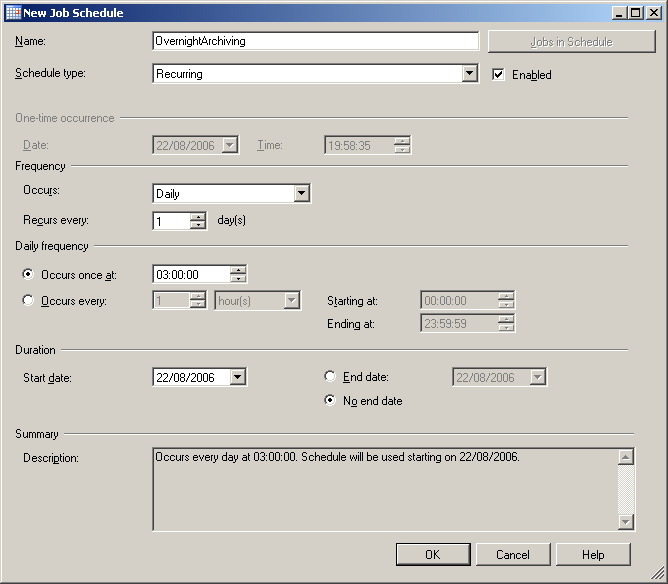Expand the Occurs frequency dropdown
The width and height of the screenshot is (668, 584).
[x=301, y=194]
